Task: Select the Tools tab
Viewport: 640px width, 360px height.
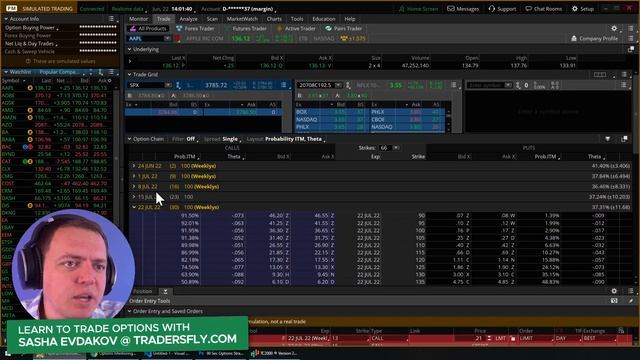Action: [297, 19]
